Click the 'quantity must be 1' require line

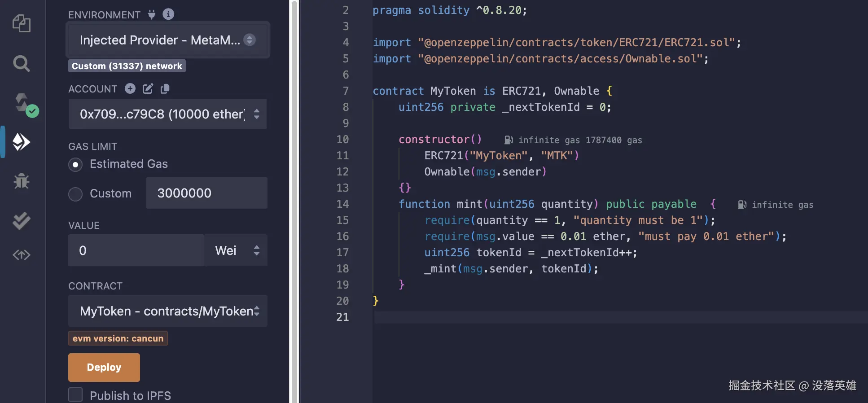point(570,220)
